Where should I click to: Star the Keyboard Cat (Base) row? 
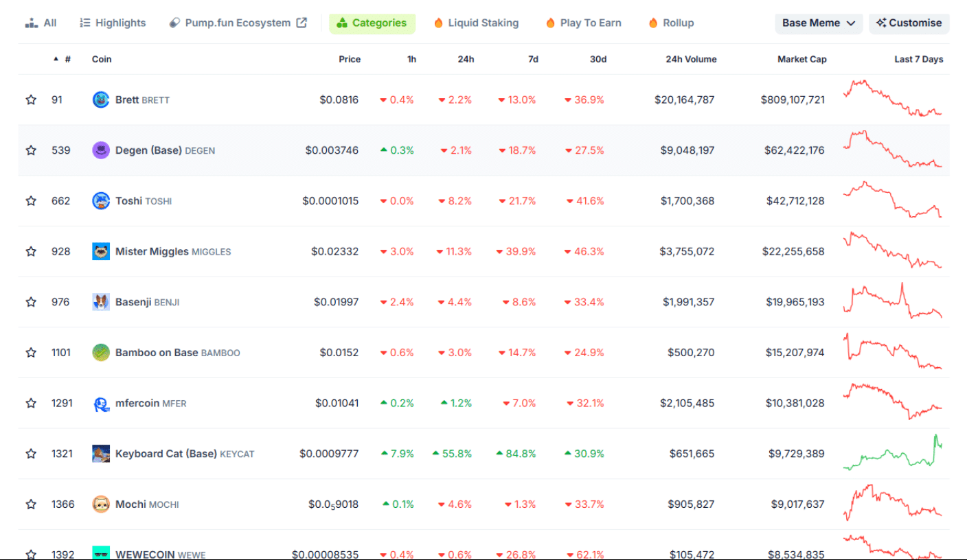31,454
